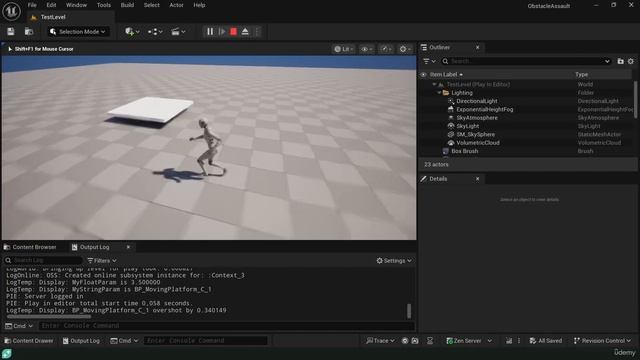
Task: Stop the play session with the red square
Action: click(x=233, y=31)
